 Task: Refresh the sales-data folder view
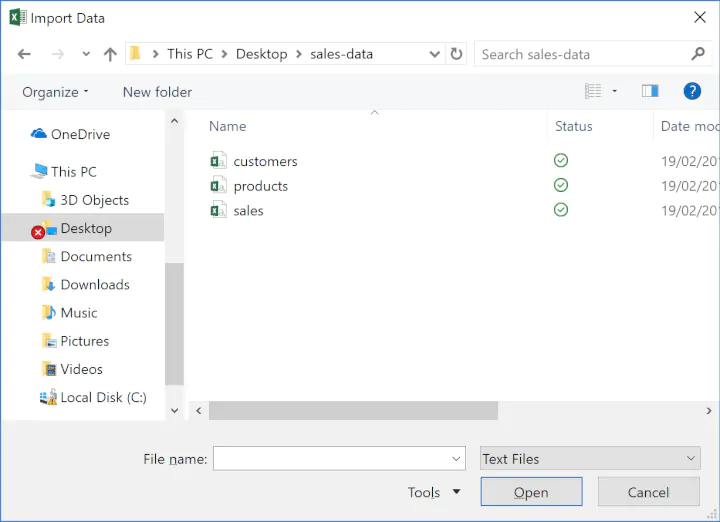(456, 54)
